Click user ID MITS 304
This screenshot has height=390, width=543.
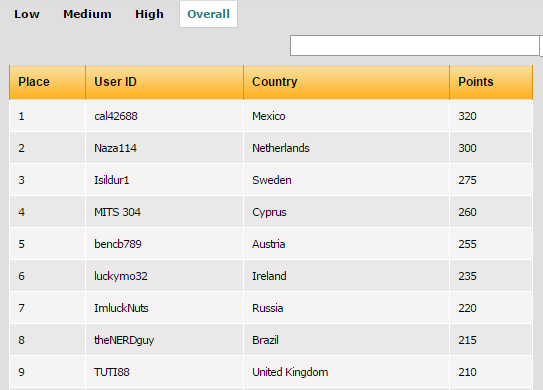point(117,212)
